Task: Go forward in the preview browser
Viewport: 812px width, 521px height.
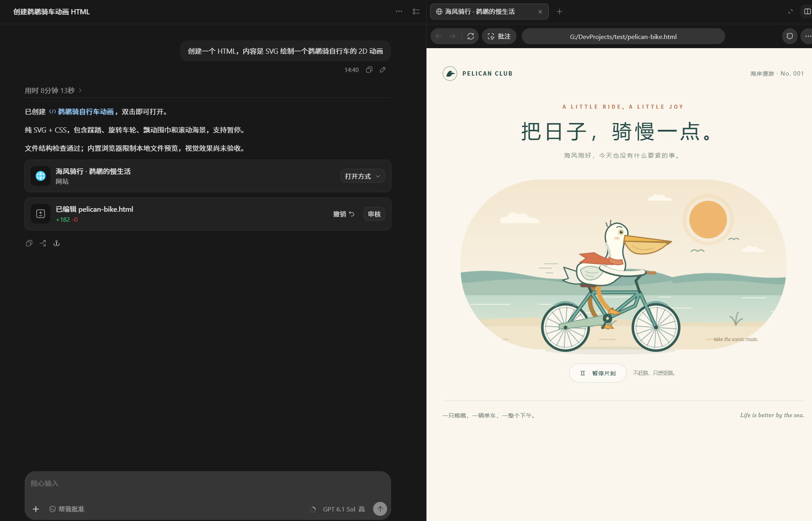Action: [x=452, y=36]
